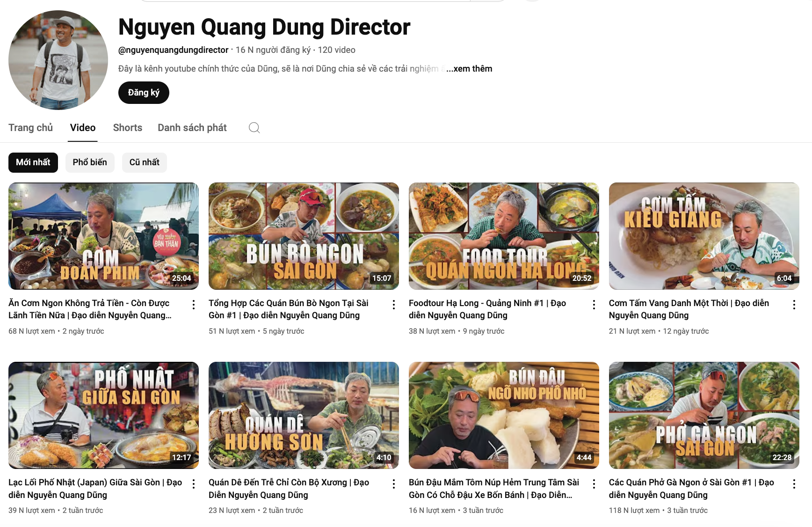Open options menu for Cơm Đoàn Phim video

(194, 305)
